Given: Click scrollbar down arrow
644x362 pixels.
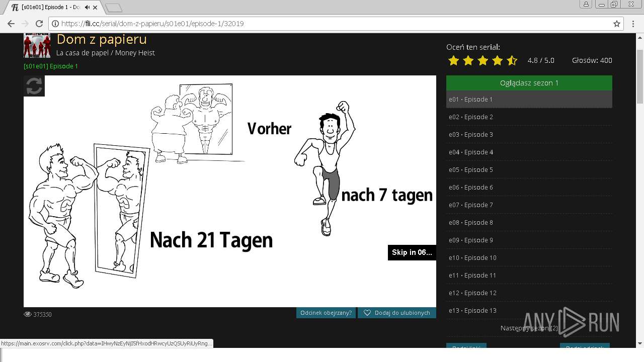Looking at the screenshot, I should 640,344.
